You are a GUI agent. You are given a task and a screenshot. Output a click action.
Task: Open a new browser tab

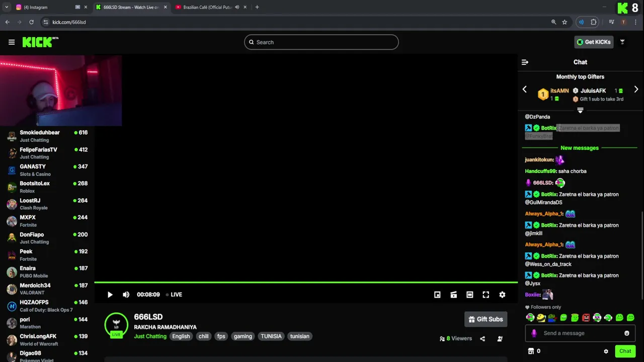(257, 7)
